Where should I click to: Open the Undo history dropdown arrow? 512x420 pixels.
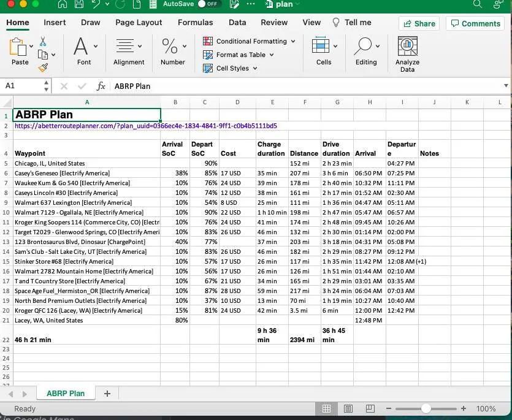(107, 4)
